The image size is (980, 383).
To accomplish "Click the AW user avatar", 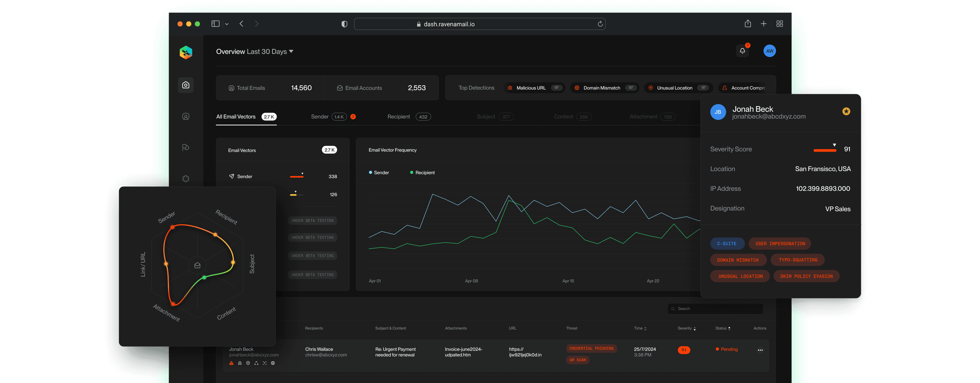I will pyautogui.click(x=770, y=51).
